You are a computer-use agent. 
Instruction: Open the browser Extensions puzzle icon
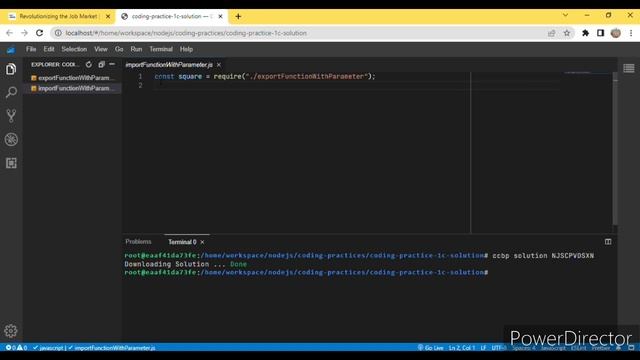click(585, 33)
